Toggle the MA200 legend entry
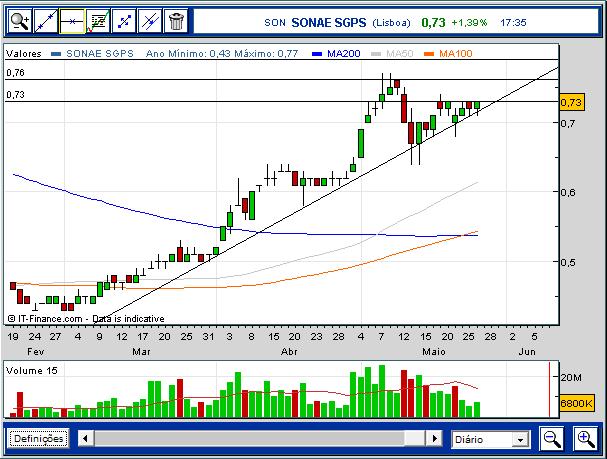 [336, 53]
